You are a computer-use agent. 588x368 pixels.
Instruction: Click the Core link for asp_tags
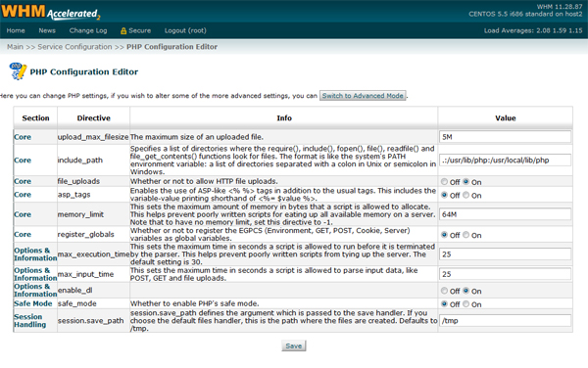click(23, 195)
